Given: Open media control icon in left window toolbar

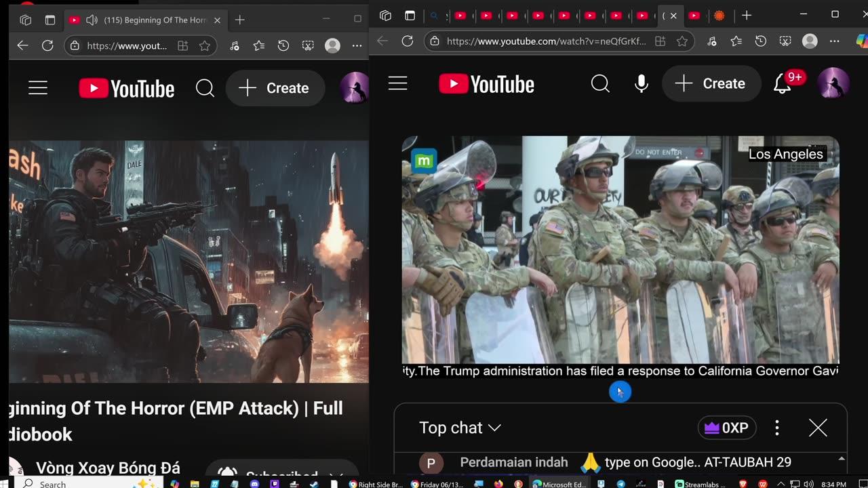Looking at the screenshot, I should pos(234,46).
